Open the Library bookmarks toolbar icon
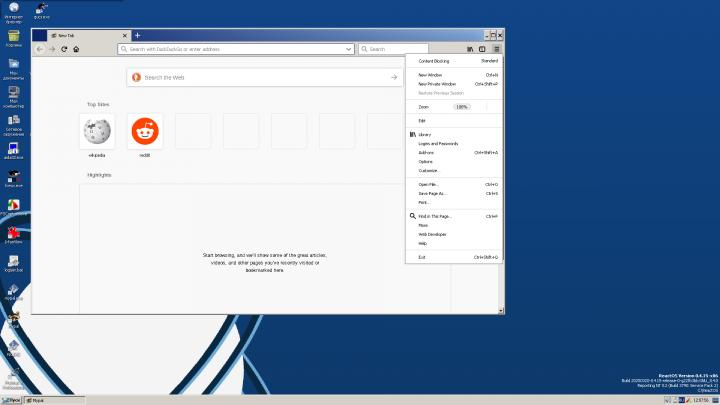The width and height of the screenshot is (720, 405). pos(469,48)
